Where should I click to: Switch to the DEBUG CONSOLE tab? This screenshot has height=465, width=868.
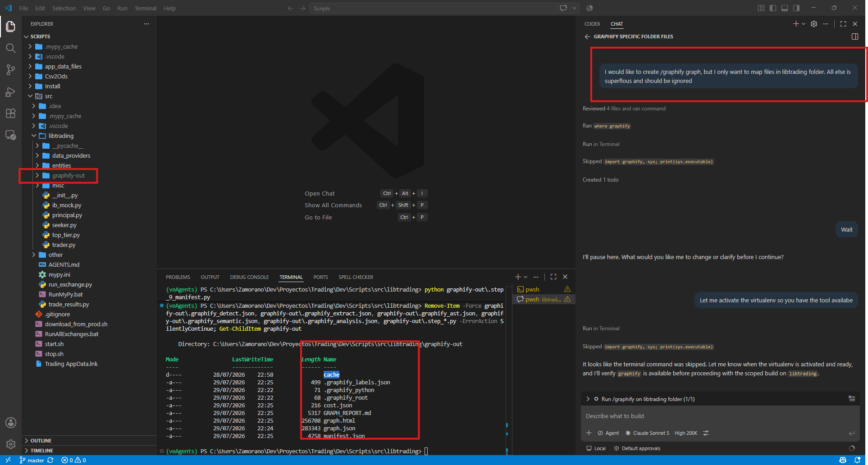(x=249, y=277)
